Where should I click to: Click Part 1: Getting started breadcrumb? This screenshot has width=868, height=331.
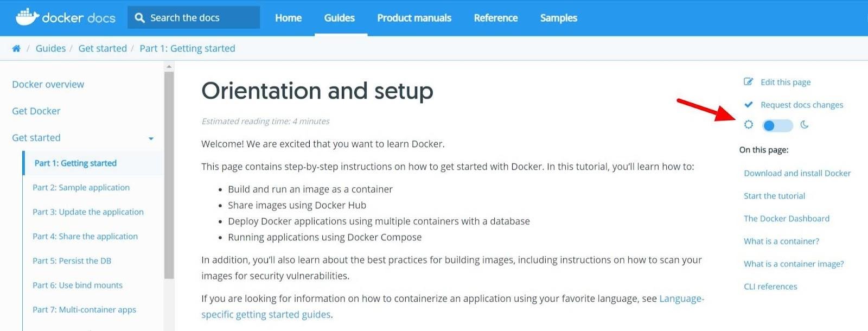(187, 48)
